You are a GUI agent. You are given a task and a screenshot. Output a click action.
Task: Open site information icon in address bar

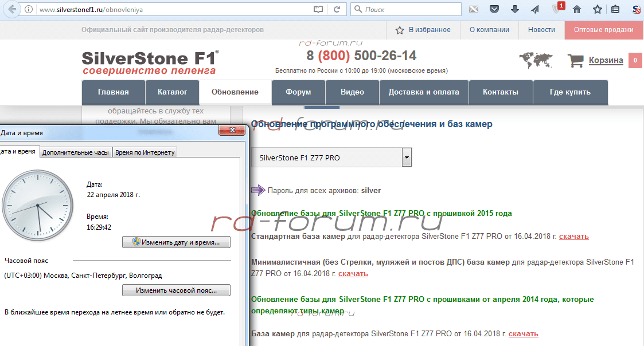click(x=29, y=9)
